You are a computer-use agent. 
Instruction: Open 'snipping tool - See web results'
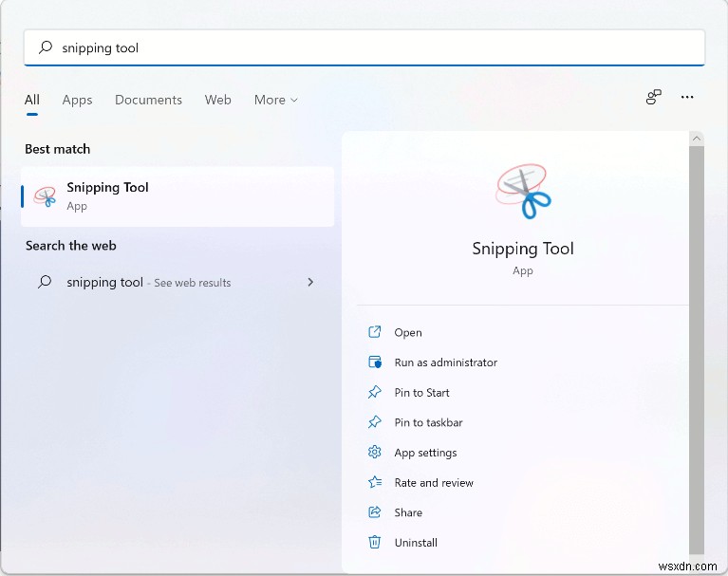click(177, 282)
